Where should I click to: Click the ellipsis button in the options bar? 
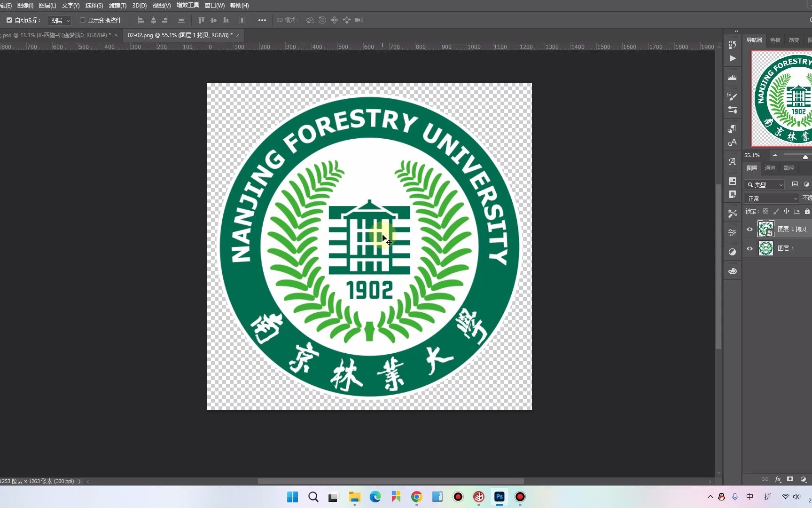pyautogui.click(x=262, y=20)
